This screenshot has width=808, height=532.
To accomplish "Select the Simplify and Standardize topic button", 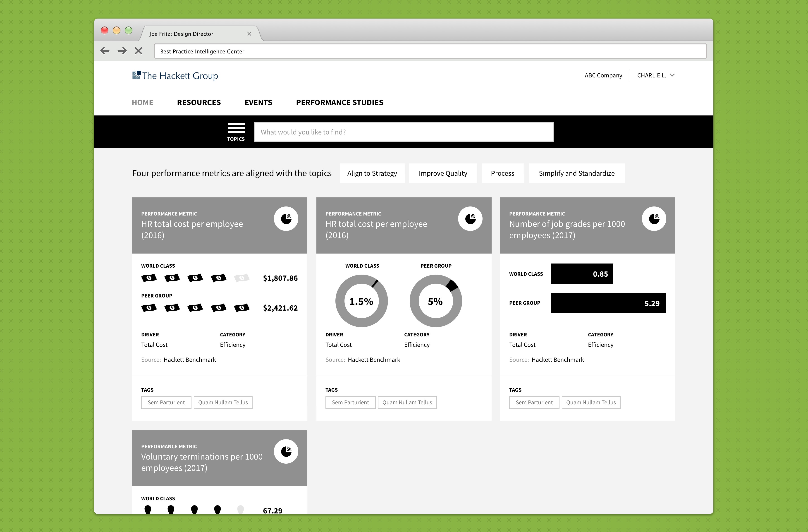I will [x=576, y=173].
